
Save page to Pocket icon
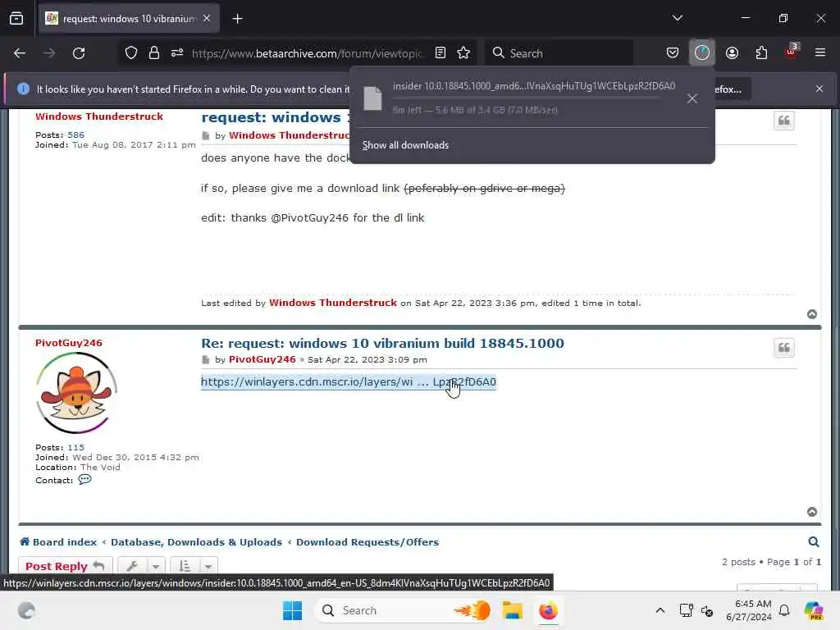[673, 53]
